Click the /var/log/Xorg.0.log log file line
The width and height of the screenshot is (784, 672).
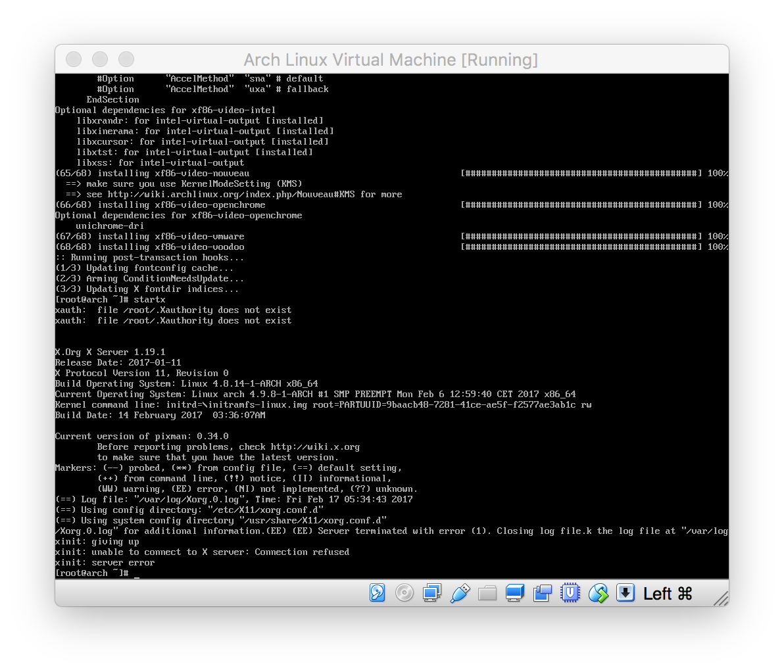(234, 500)
